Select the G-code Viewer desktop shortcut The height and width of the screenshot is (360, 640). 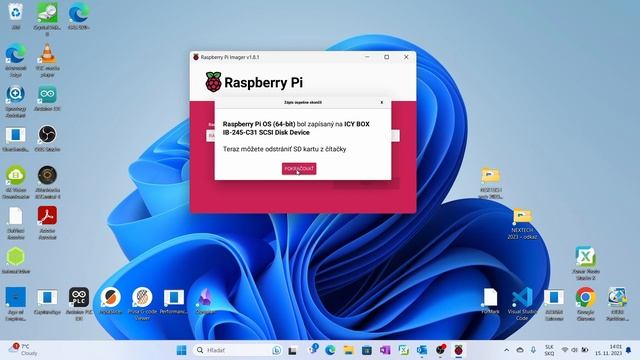pos(142,304)
